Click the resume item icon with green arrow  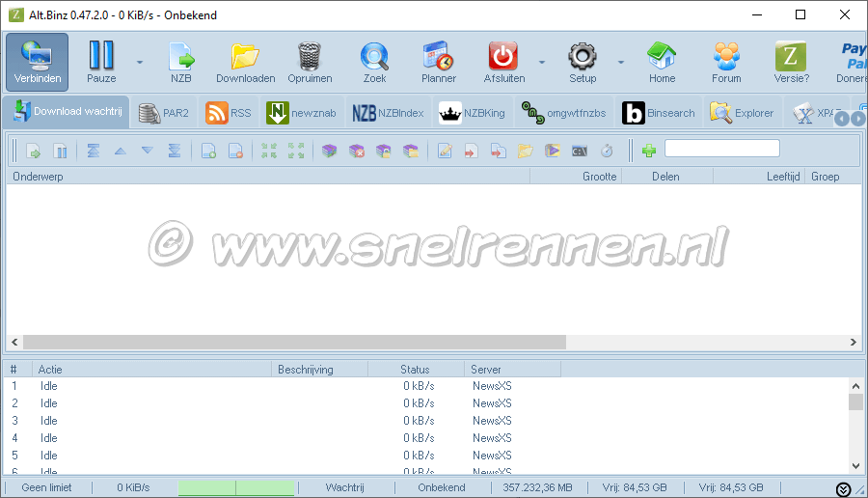[x=33, y=151]
